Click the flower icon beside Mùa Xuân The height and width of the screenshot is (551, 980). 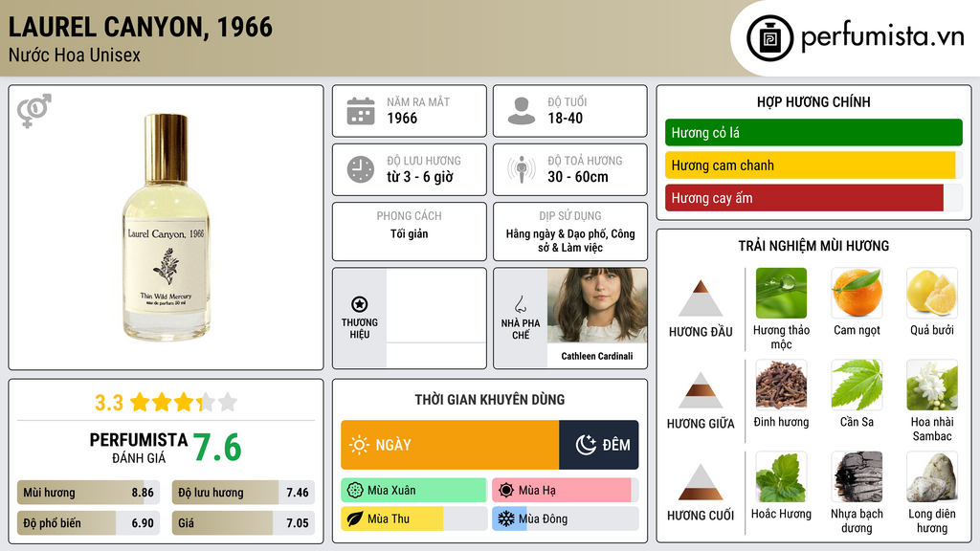pyautogui.click(x=355, y=491)
